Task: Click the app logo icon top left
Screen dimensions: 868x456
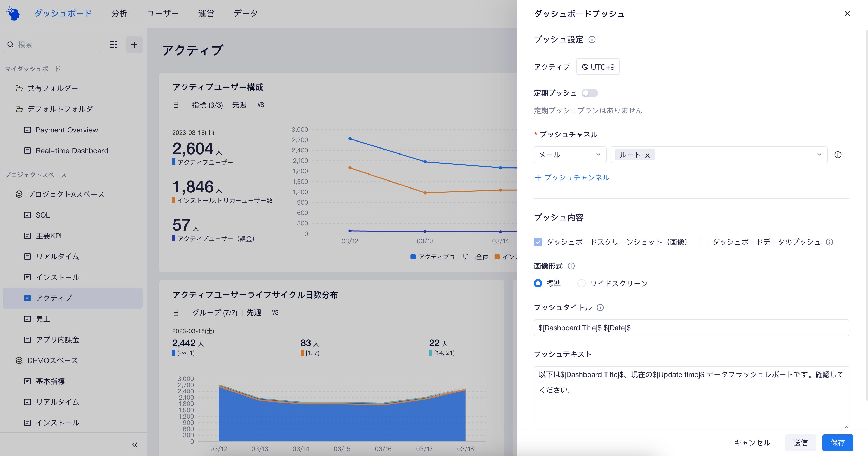Action: point(13,13)
